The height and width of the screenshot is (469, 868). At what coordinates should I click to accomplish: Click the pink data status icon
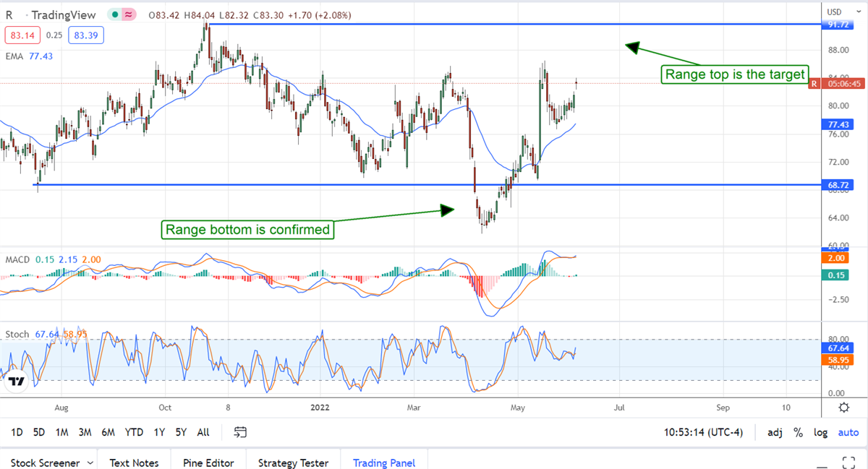coord(129,14)
